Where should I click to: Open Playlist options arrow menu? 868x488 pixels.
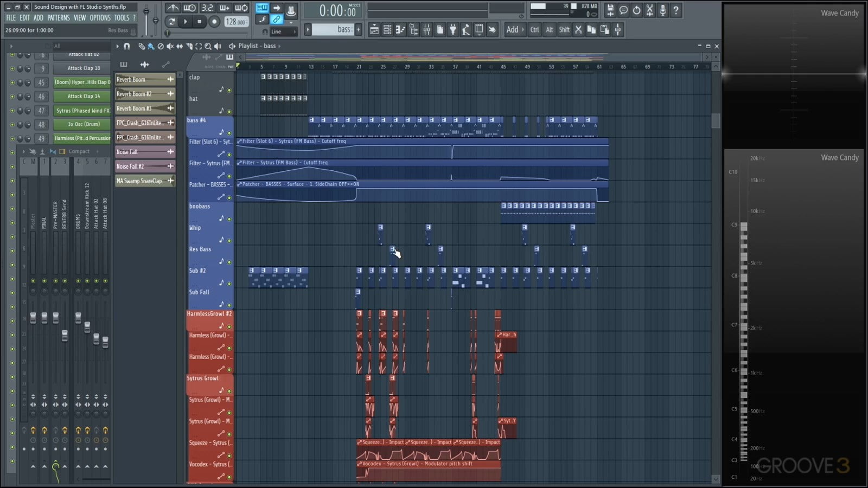117,46
